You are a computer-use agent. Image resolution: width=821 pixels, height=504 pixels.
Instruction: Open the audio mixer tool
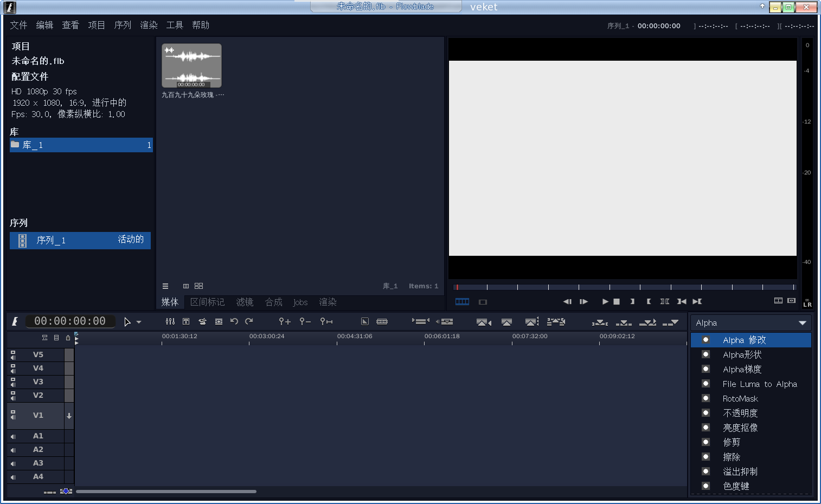170,321
